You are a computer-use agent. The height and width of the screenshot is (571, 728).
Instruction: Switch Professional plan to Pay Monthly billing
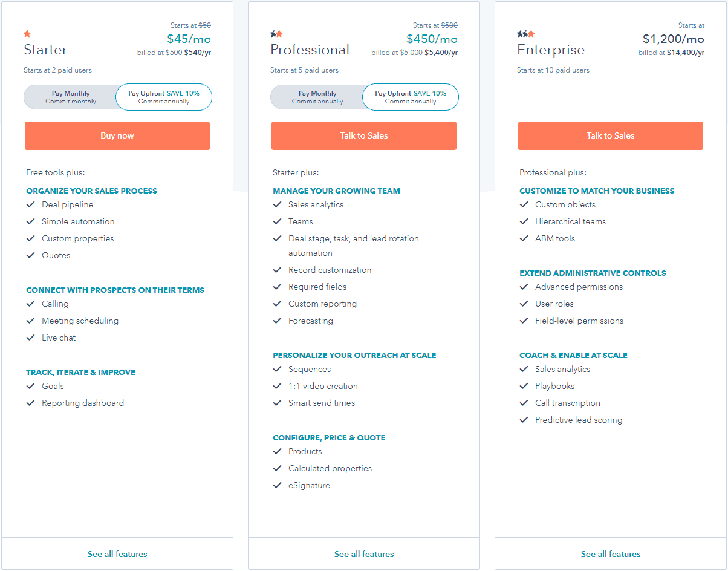317,97
